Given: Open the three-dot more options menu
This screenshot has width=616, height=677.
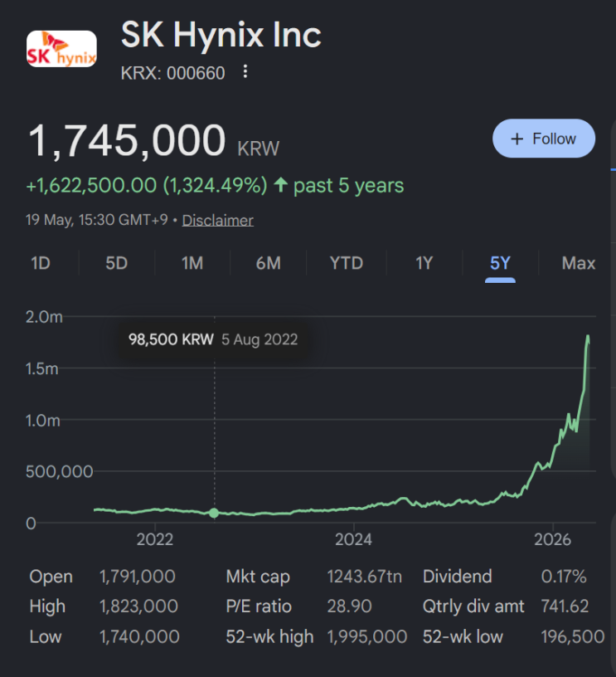Looking at the screenshot, I should click(x=245, y=71).
